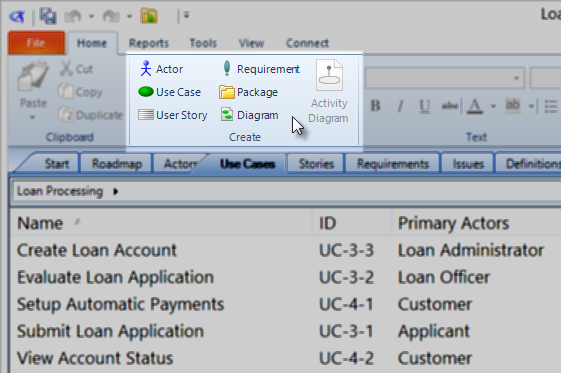
Task: Click the Applicant actor cell
Action: point(434,332)
